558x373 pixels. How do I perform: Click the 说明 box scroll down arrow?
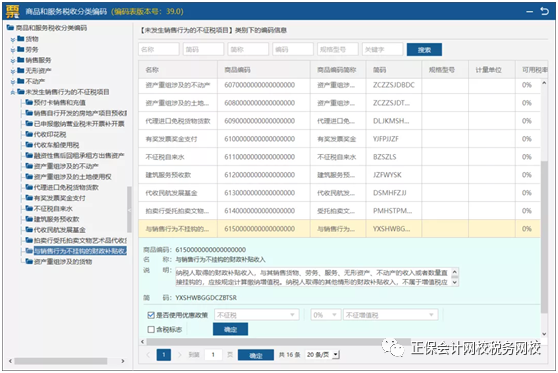[x=454, y=282]
